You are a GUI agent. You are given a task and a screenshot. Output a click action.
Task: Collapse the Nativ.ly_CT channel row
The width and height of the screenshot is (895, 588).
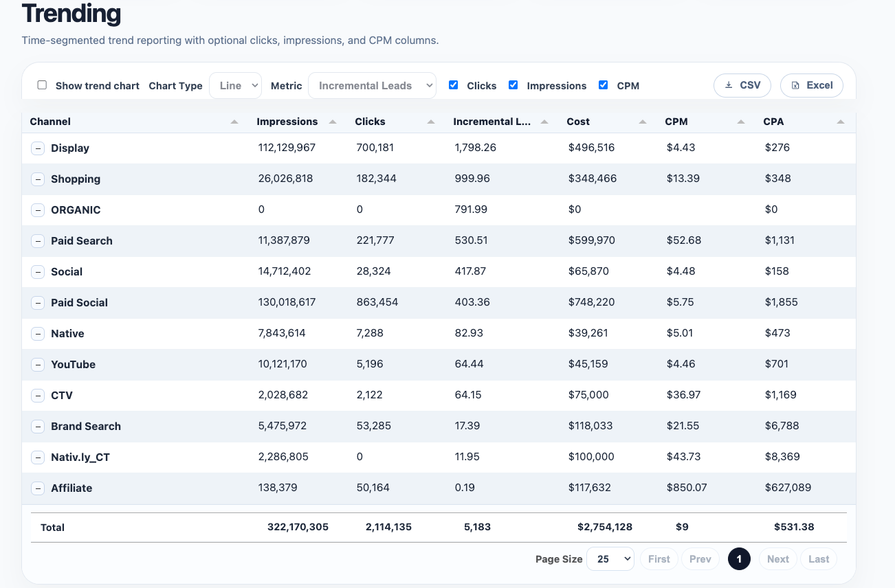pos(38,457)
